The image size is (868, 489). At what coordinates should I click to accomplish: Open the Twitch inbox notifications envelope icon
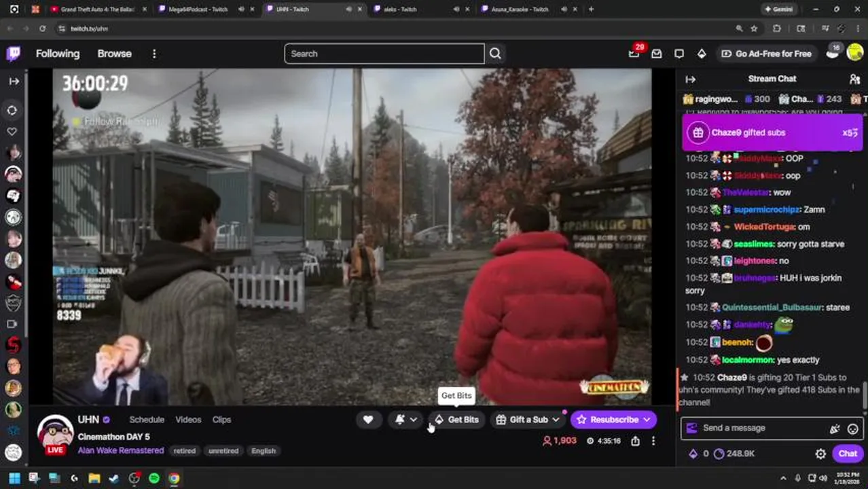(656, 54)
